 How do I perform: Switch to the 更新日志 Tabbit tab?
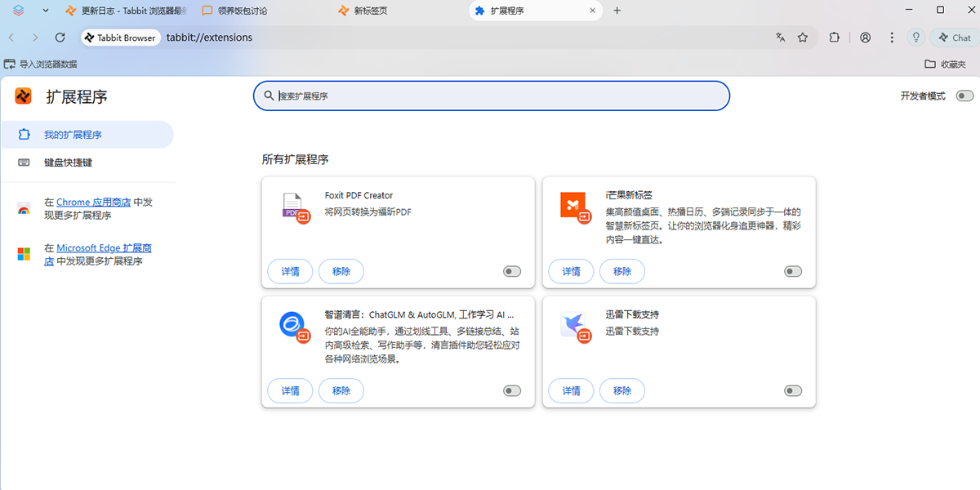click(x=126, y=11)
